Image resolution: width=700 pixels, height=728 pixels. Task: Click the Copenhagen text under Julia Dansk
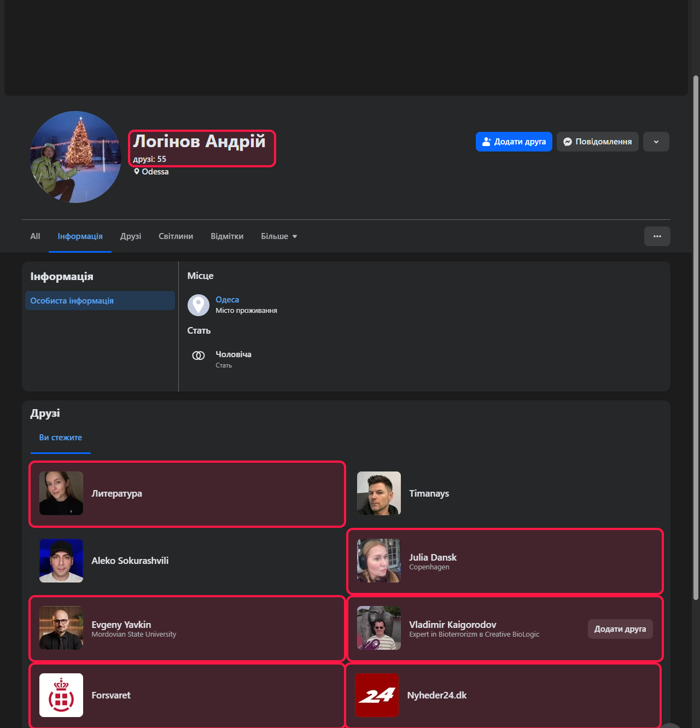[429, 567]
